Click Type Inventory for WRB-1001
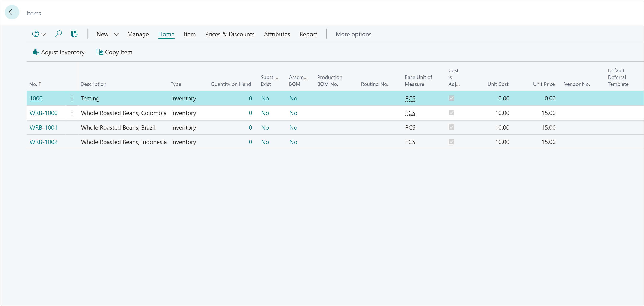The width and height of the screenshot is (644, 306). [x=183, y=127]
